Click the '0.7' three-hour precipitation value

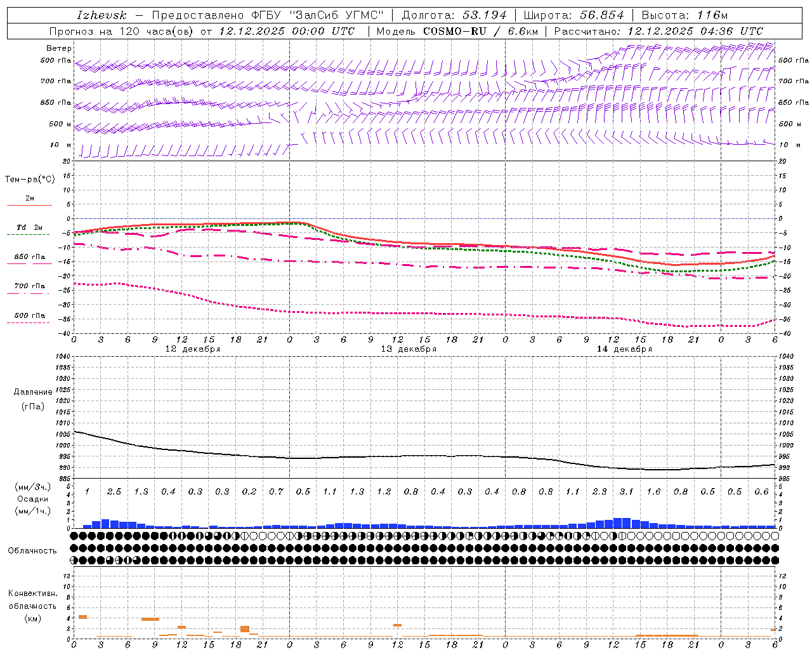tap(276, 491)
